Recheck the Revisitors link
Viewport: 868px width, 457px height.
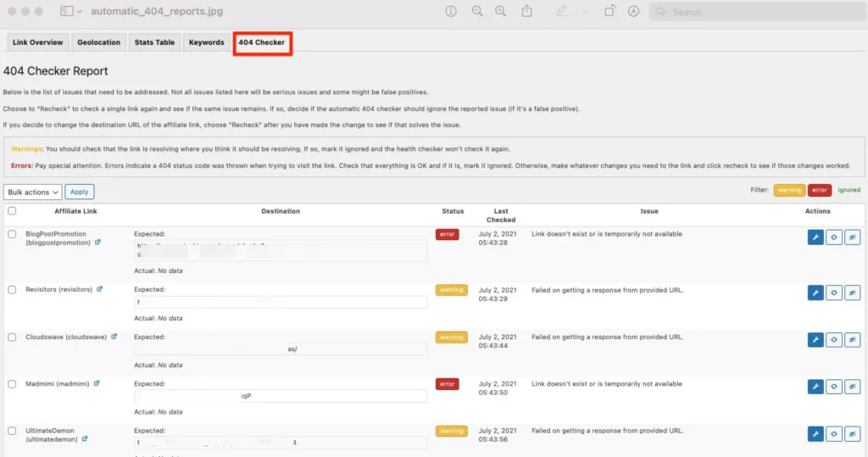(833, 293)
